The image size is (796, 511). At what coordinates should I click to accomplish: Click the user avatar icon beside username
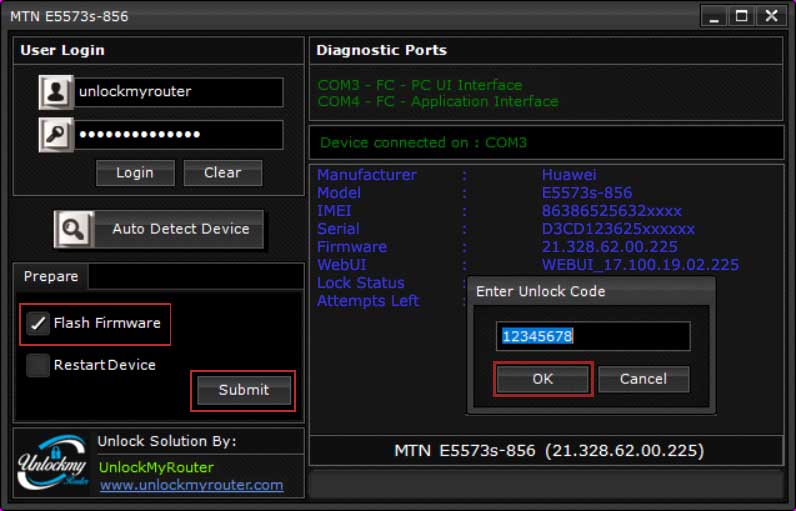tap(56, 92)
